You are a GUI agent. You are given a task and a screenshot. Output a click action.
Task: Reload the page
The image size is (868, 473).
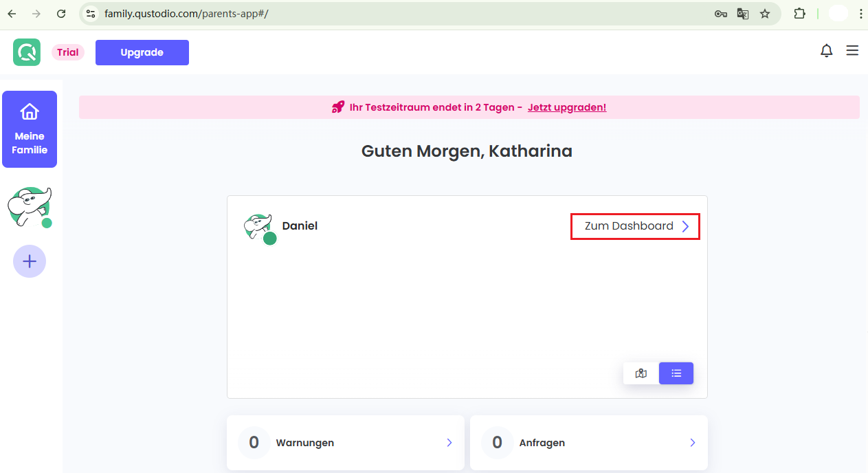61,14
